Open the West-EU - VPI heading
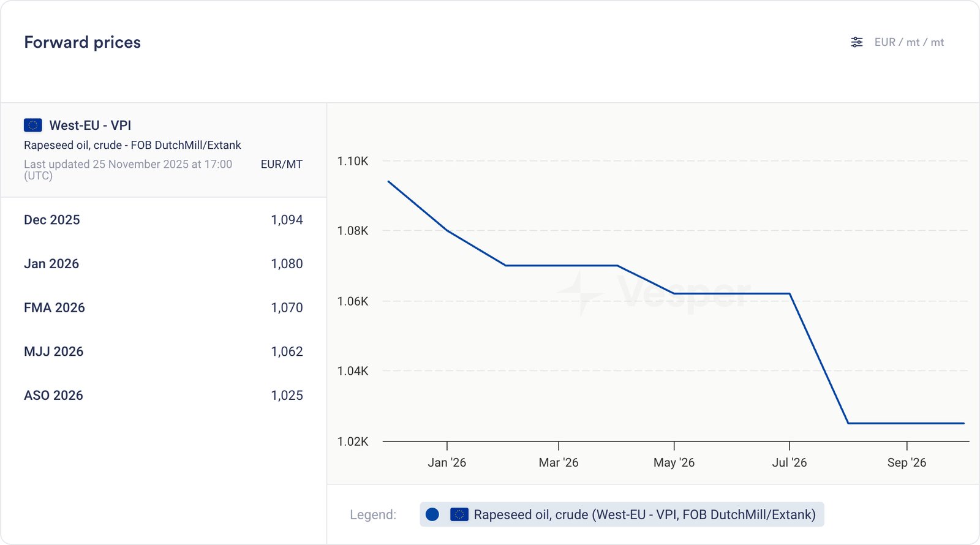 [90, 126]
